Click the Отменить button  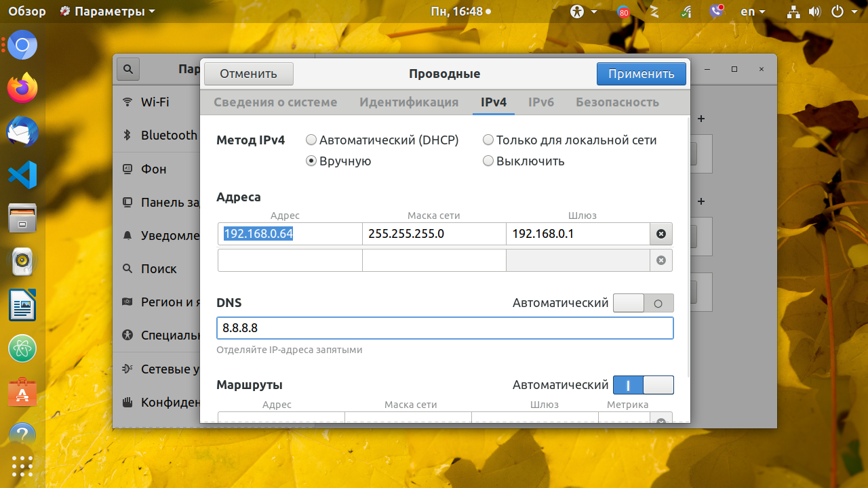coord(248,74)
